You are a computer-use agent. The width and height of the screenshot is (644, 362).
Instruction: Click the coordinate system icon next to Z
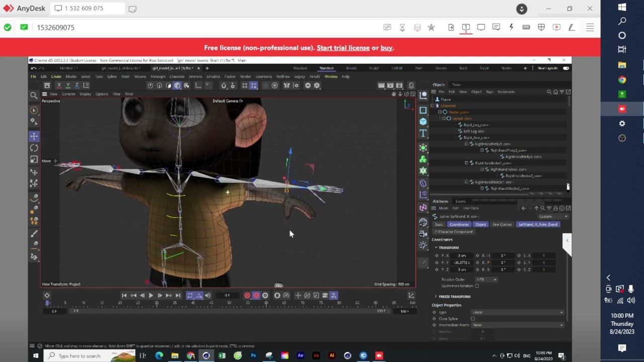pos(86,85)
